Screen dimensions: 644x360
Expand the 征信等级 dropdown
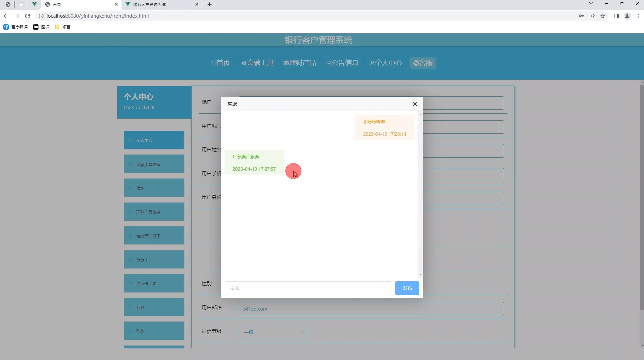coord(273,332)
